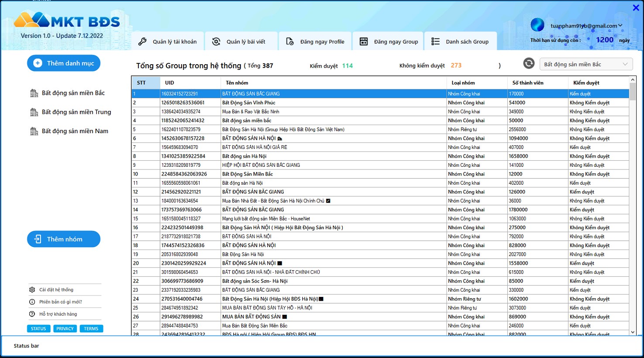Select BẤT ĐỘNG SẢN HÀ NỘI - NHÀ ĐẤT CHÍNH CHỦ row
644x358 pixels.
point(380,272)
